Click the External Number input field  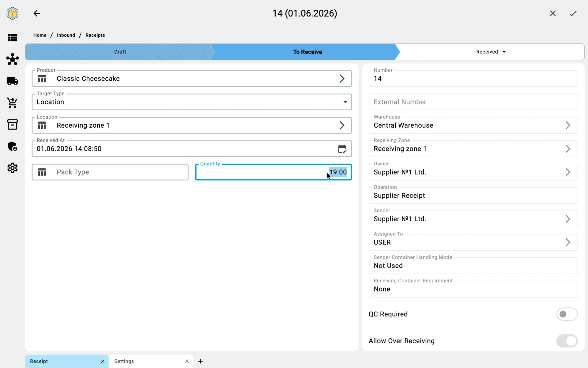tap(473, 102)
